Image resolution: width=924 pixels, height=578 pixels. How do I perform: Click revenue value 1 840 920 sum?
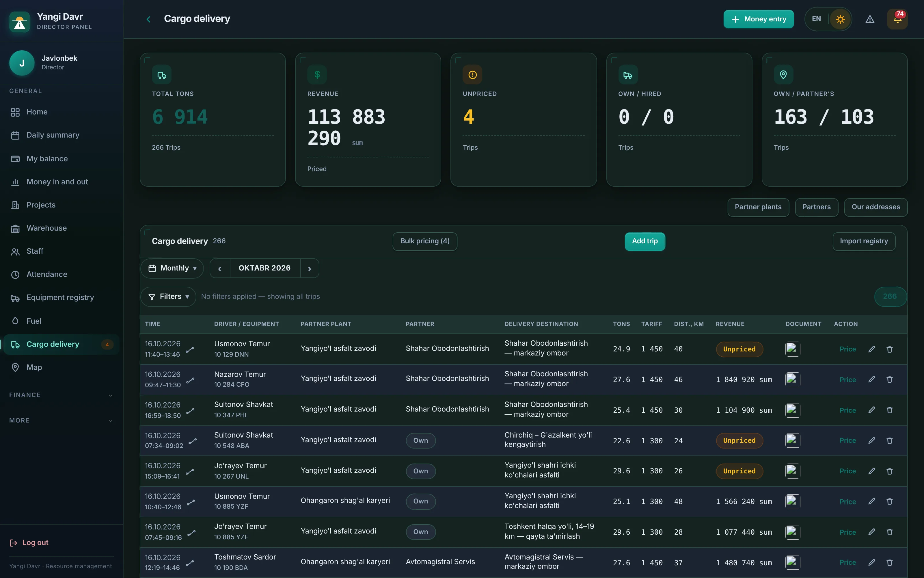pos(744,379)
